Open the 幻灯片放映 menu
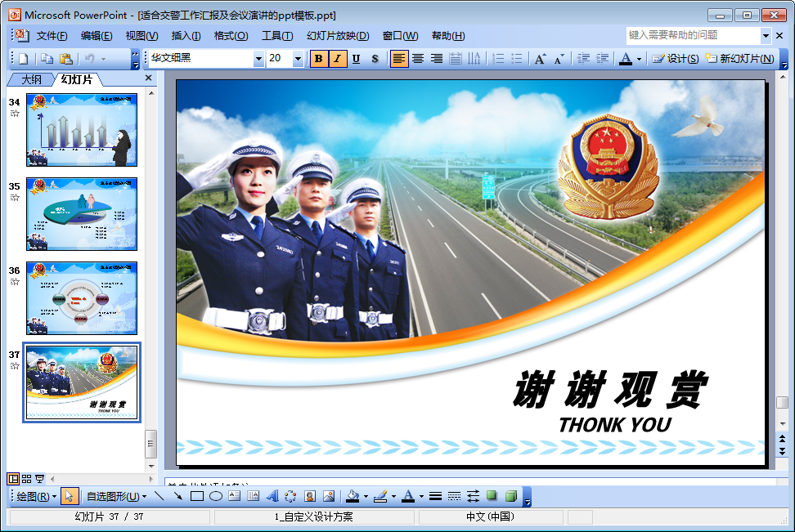 pos(338,36)
